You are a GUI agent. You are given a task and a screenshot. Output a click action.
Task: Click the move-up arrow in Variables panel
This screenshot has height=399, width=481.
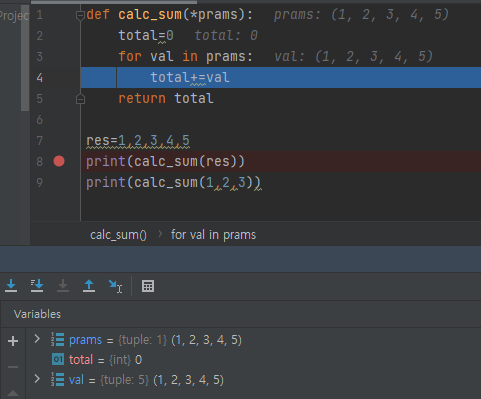pos(13,394)
